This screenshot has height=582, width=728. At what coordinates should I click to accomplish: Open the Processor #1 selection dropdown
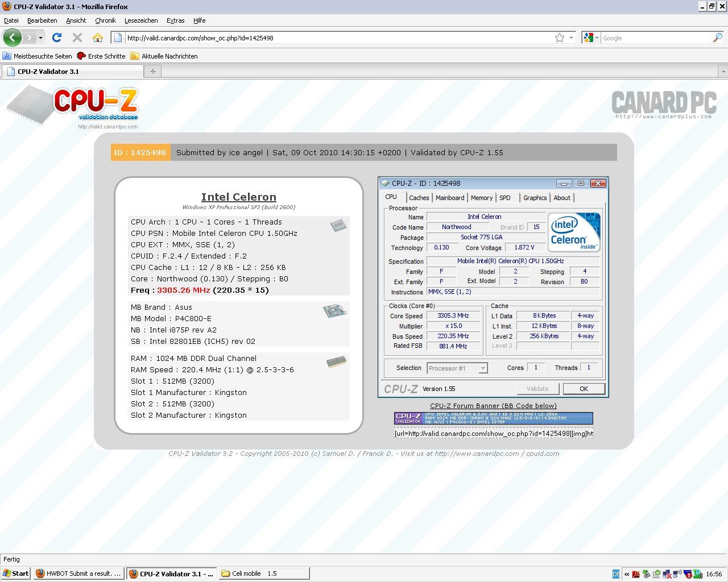[457, 368]
